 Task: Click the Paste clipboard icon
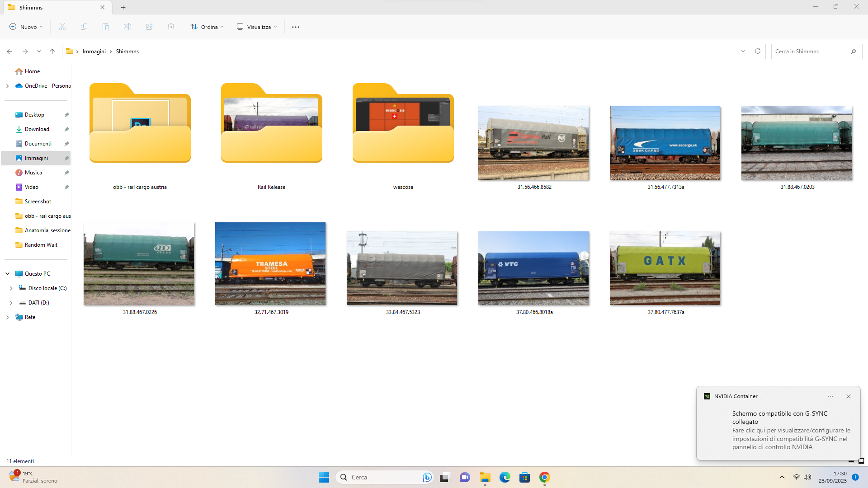click(106, 27)
